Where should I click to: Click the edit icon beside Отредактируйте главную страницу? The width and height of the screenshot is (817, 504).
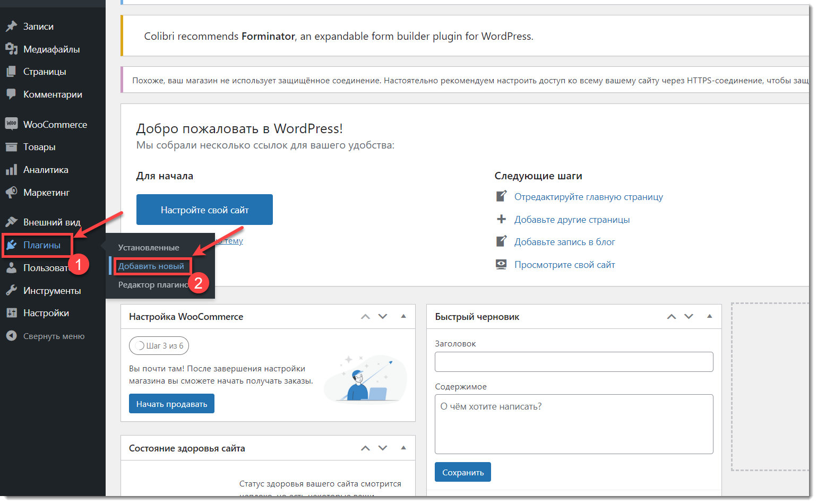coord(501,196)
